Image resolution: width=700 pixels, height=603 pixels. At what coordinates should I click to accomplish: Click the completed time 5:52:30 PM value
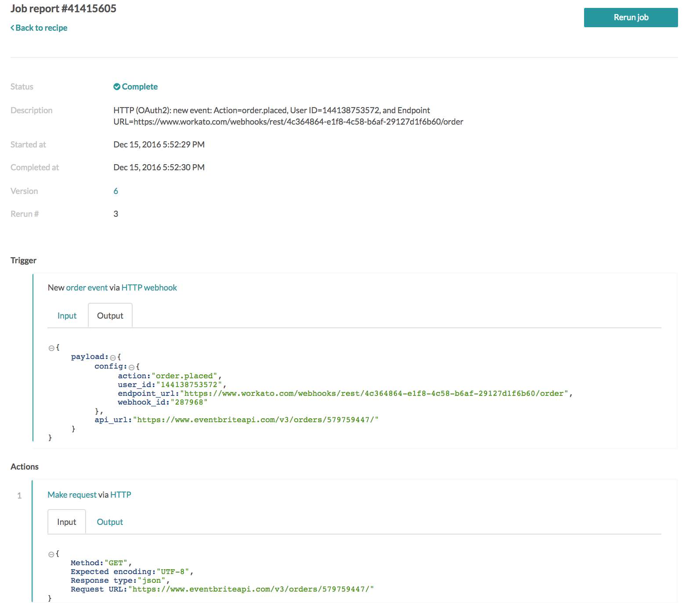[x=159, y=167]
